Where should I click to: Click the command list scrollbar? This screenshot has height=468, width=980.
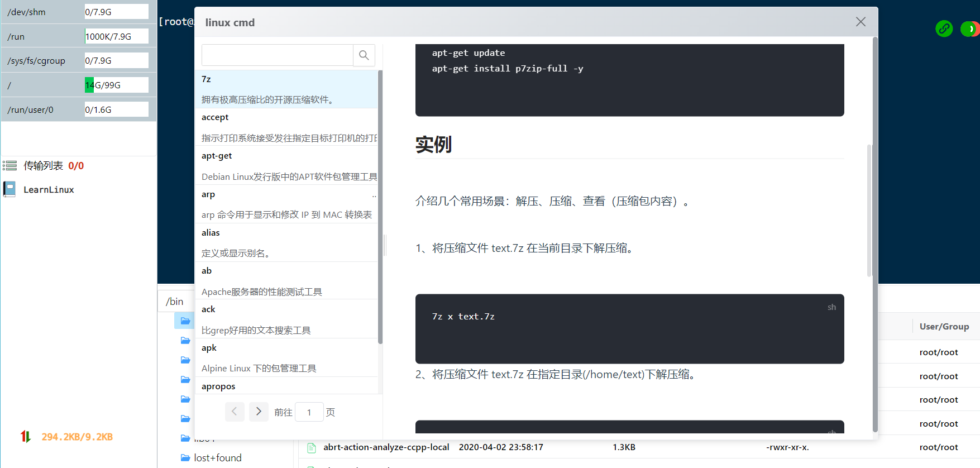[380, 207]
